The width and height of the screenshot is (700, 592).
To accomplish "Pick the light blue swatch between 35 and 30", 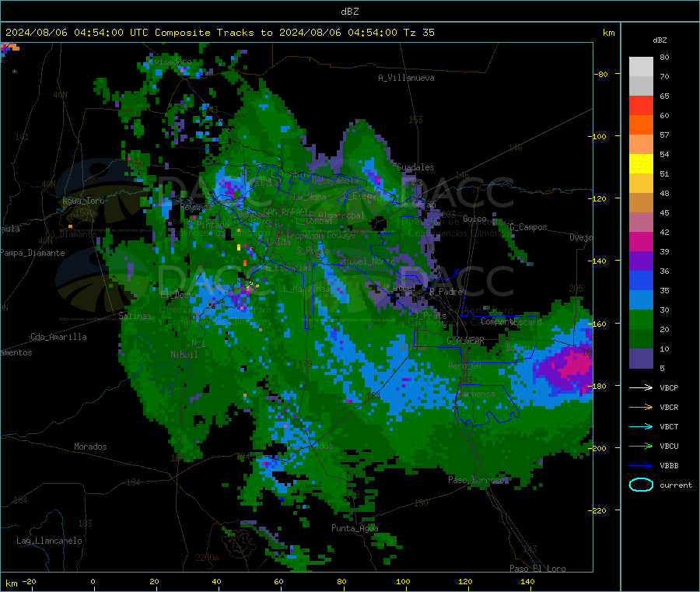I will tap(641, 300).
